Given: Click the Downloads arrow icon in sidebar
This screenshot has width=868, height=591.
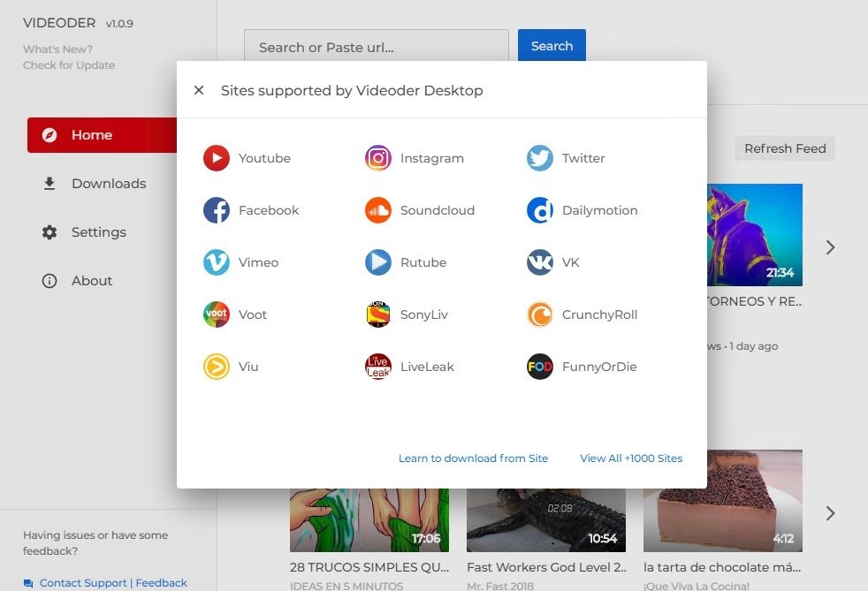Looking at the screenshot, I should pos(49,184).
